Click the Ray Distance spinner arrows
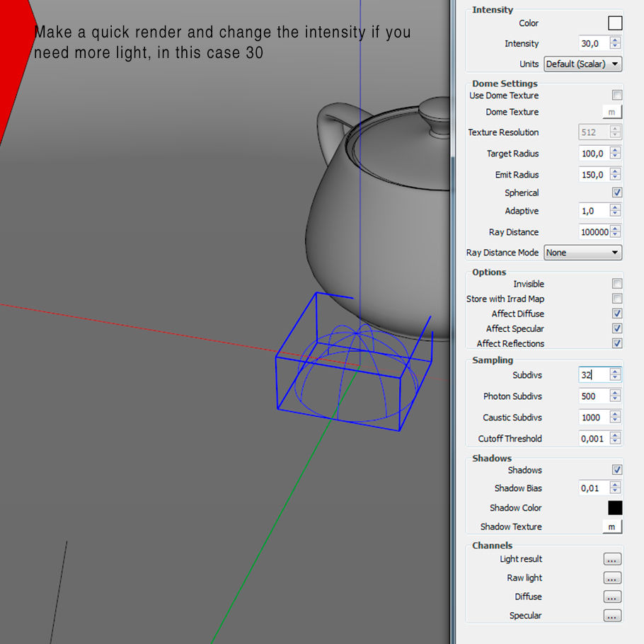This screenshot has height=644, width=644. click(615, 232)
